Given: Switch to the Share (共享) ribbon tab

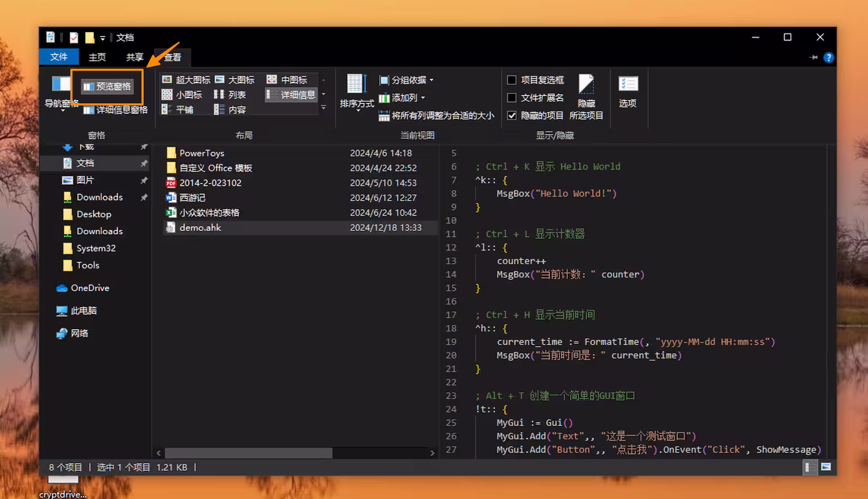Looking at the screenshot, I should (x=134, y=57).
